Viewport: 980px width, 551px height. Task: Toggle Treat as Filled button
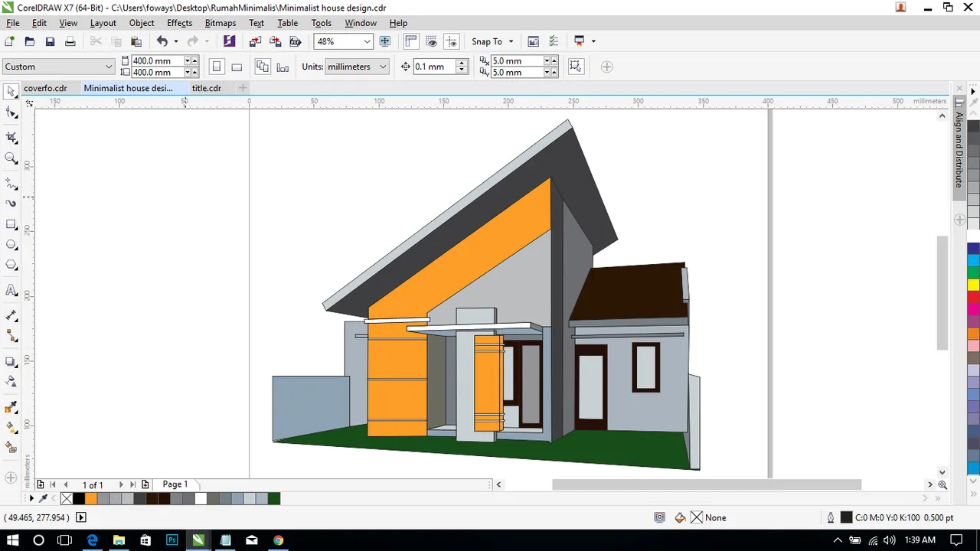click(x=575, y=67)
